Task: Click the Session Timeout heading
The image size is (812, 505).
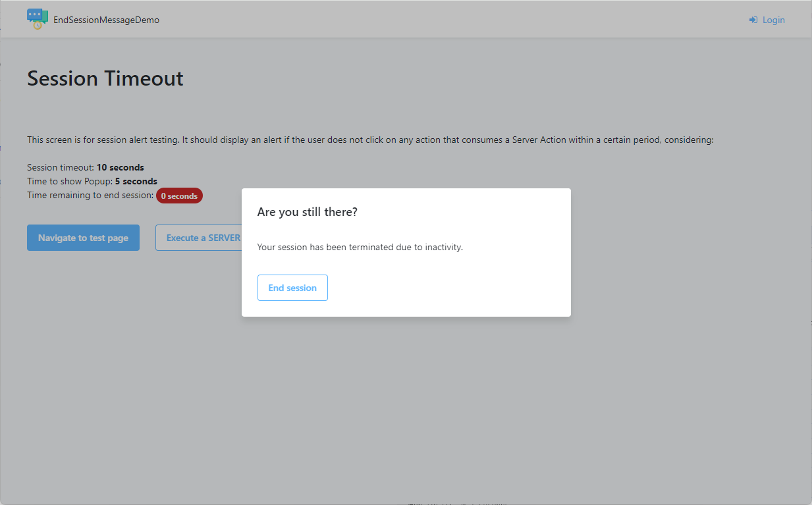Action: [105, 78]
